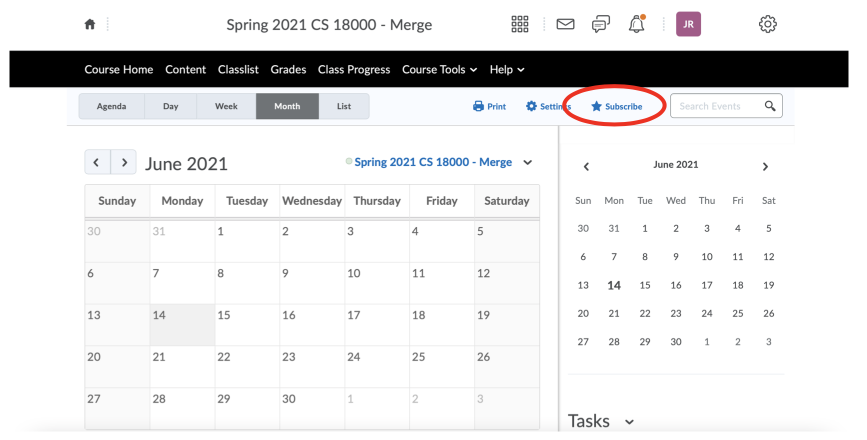The width and height of the screenshot is (867, 440).
Task: Open Class Progress in navbar
Action: coord(354,70)
